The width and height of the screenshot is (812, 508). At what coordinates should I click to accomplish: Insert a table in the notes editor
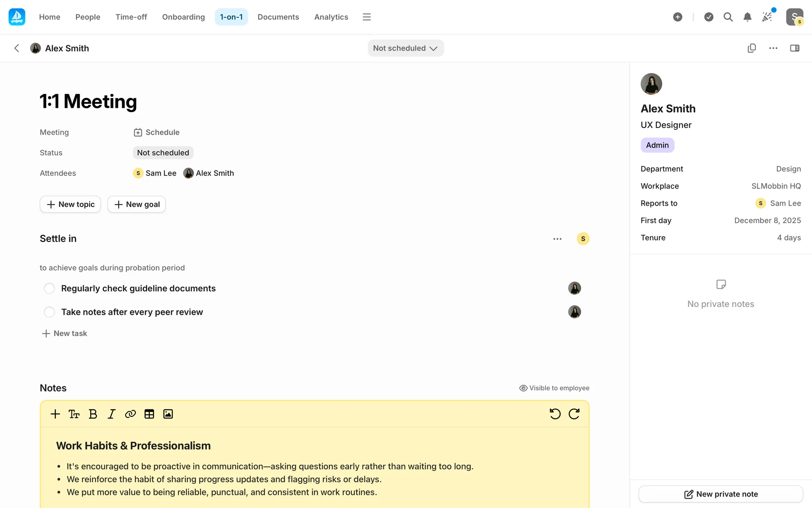(x=149, y=414)
